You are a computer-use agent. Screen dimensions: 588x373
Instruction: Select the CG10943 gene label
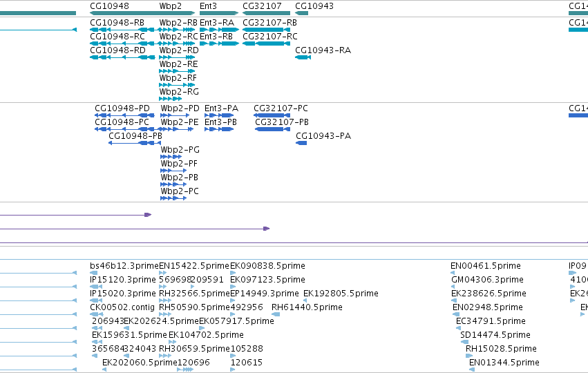coord(314,6)
